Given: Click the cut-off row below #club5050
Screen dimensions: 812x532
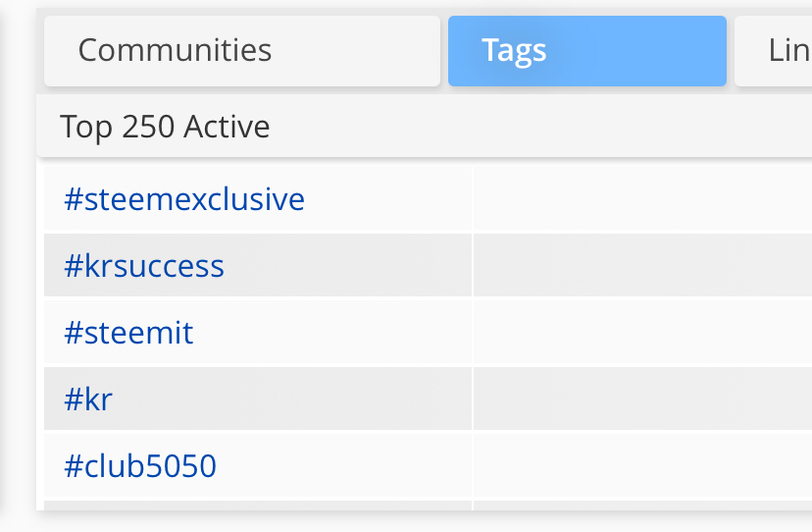Looking at the screenshot, I should pyautogui.click(x=257, y=505).
